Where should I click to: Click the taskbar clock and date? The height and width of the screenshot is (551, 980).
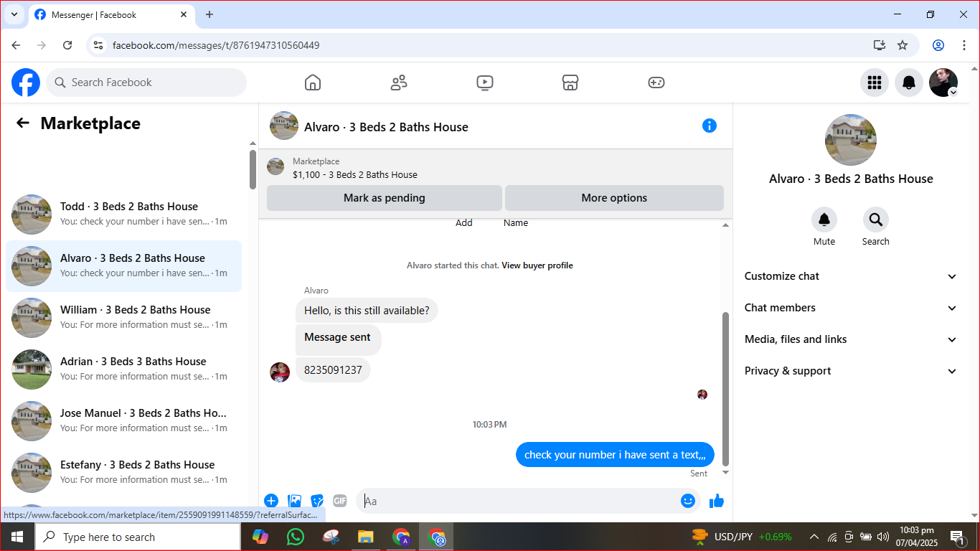[x=916, y=537]
